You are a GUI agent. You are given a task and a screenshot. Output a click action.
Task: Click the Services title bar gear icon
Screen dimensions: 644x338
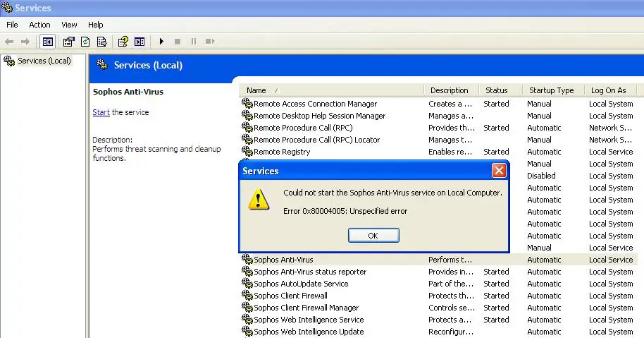[7, 7]
